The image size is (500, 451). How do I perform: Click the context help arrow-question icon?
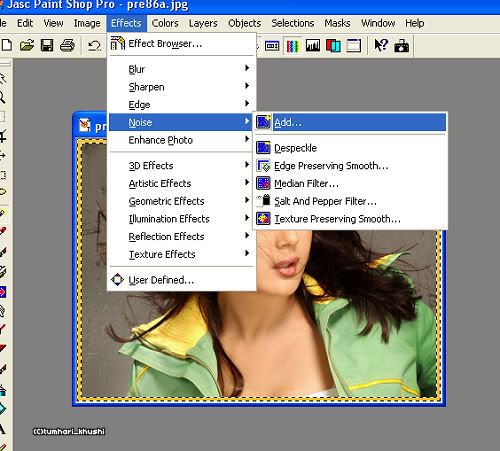(381, 45)
